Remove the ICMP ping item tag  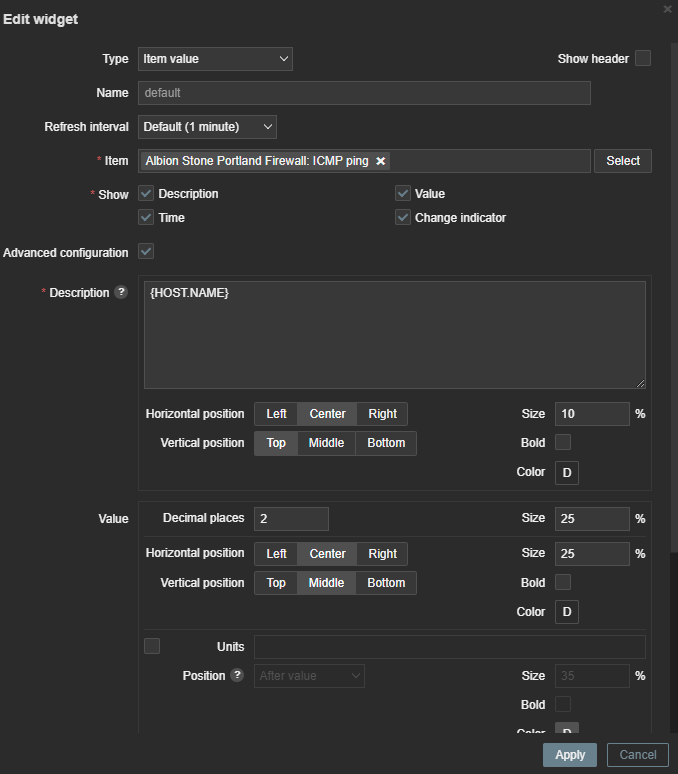click(x=380, y=161)
